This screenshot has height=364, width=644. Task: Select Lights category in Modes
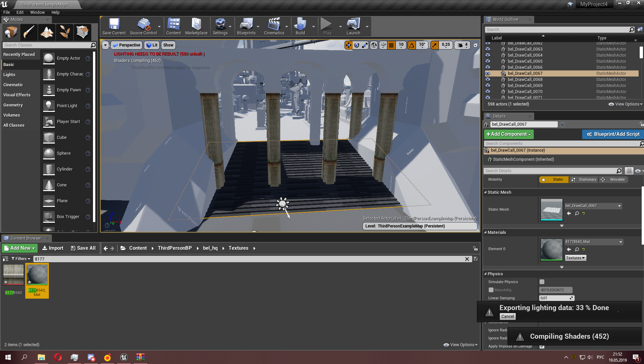[21, 75]
